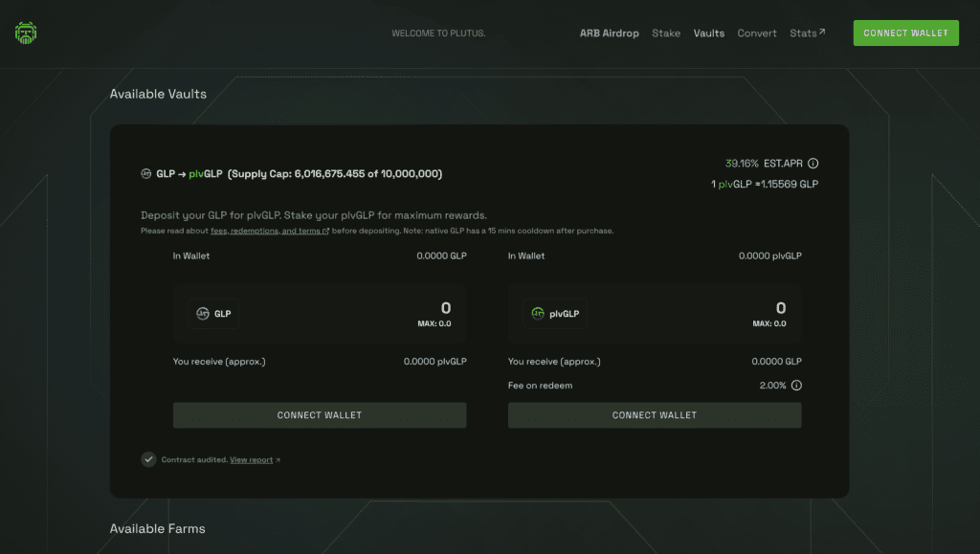Go to the Stake tab
Screen dimensions: 980x554
pyautogui.click(x=666, y=33)
